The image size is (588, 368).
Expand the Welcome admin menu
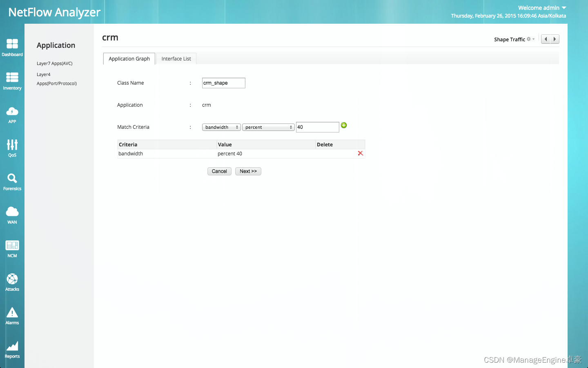tap(542, 8)
